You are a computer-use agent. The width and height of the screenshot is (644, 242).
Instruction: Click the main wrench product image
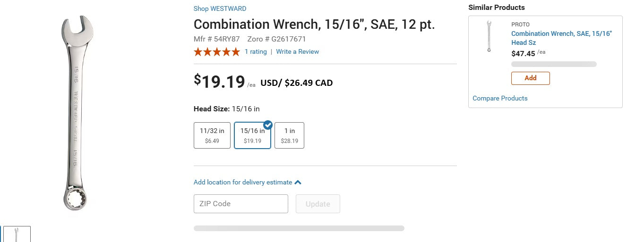tap(77, 113)
